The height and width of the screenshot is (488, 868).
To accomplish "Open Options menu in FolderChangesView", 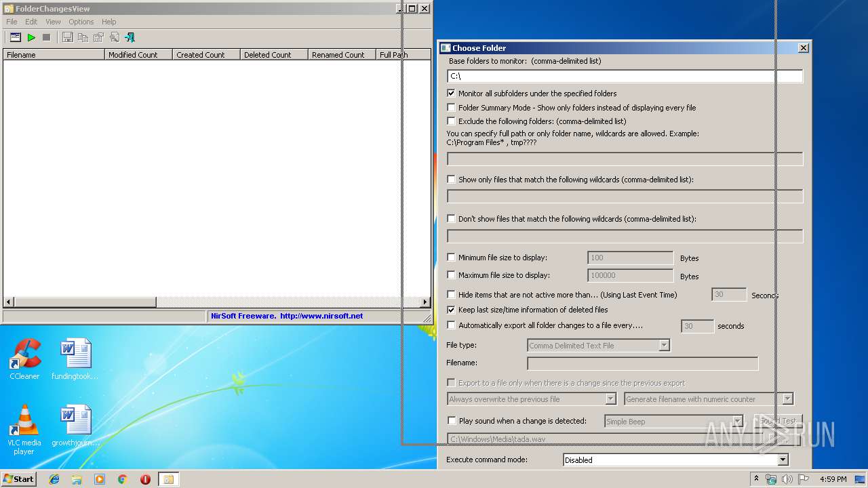I will tap(81, 22).
